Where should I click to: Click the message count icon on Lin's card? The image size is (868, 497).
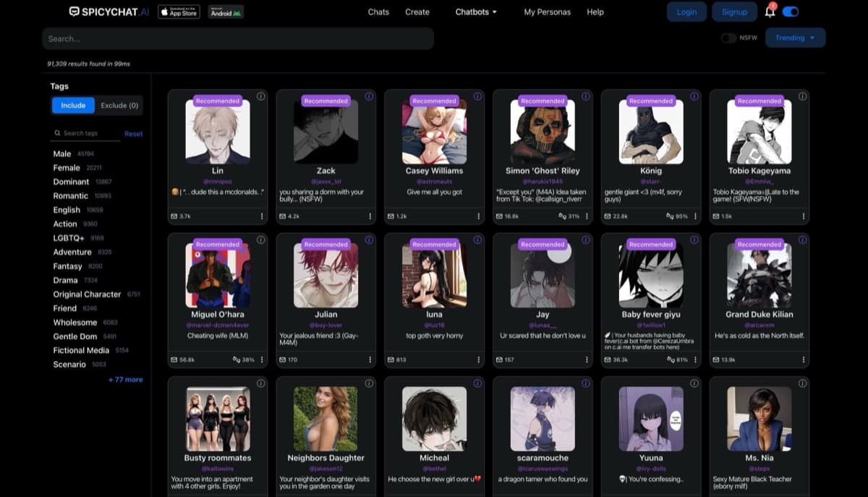point(174,216)
